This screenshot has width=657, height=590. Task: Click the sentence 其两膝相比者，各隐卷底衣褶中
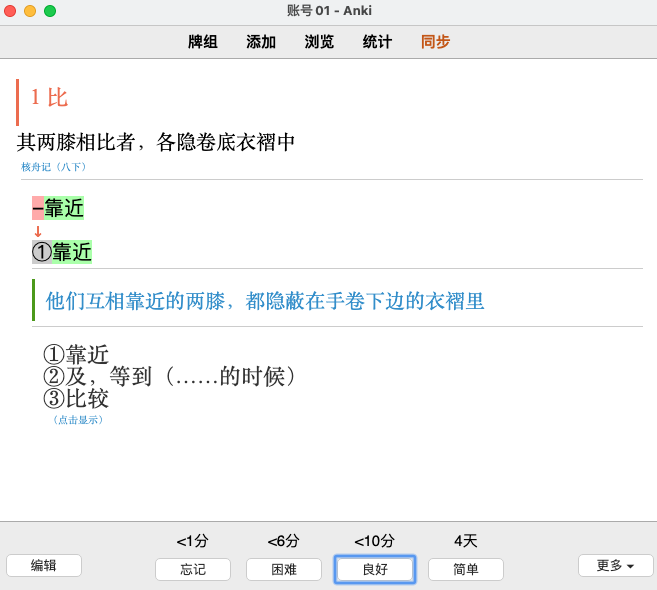tap(156, 142)
